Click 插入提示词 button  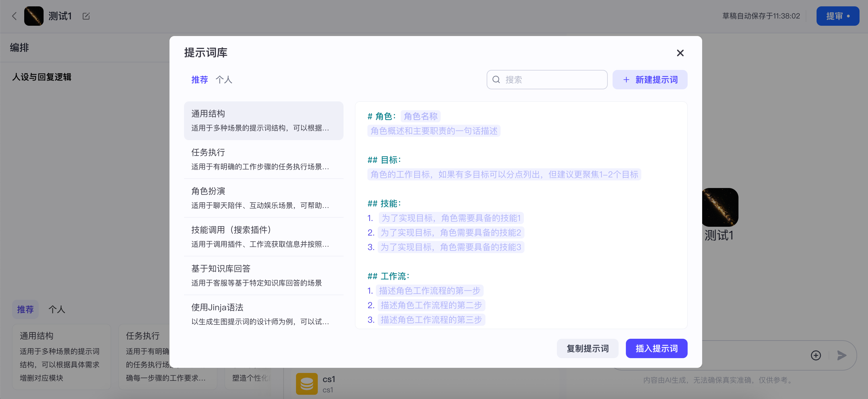[x=656, y=348]
